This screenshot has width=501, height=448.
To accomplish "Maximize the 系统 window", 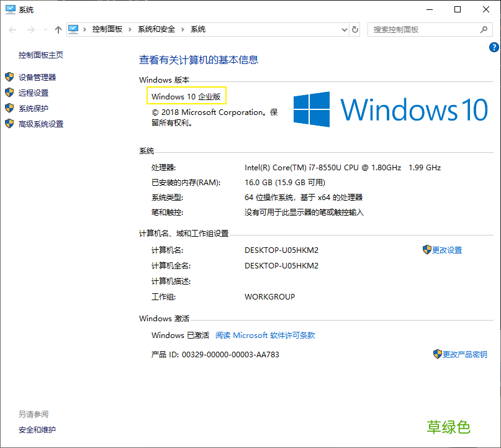I will [x=458, y=9].
